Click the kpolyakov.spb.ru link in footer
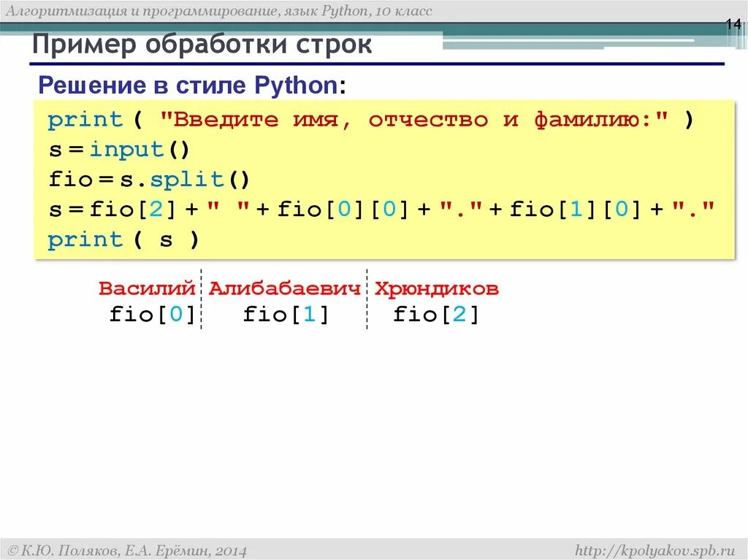This screenshot has height=560, width=748. (654, 550)
